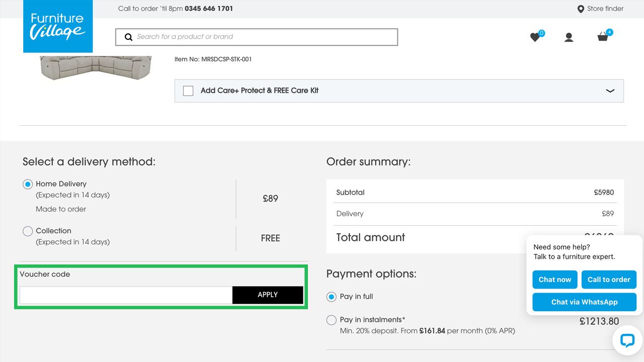Open the shopping basket icon

[x=603, y=37]
